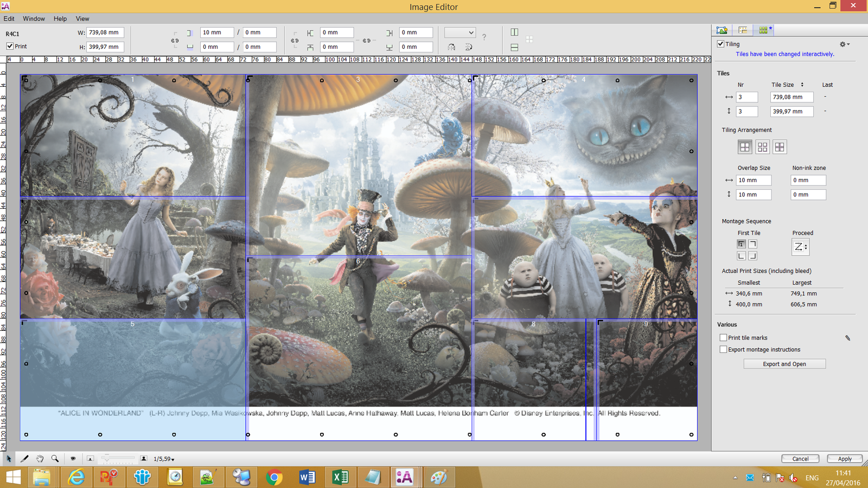Click the horizontal flip icon in toolbar
Image resolution: width=868 pixels, height=488 pixels.
451,47
